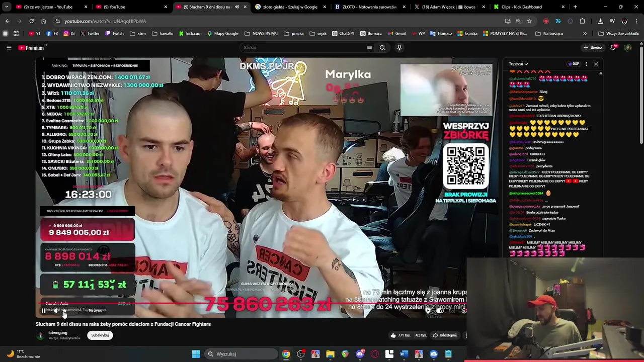Screen dimensions: 644x362
Task: Expand the kawałki bookmarks folder
Action: (x=163, y=34)
